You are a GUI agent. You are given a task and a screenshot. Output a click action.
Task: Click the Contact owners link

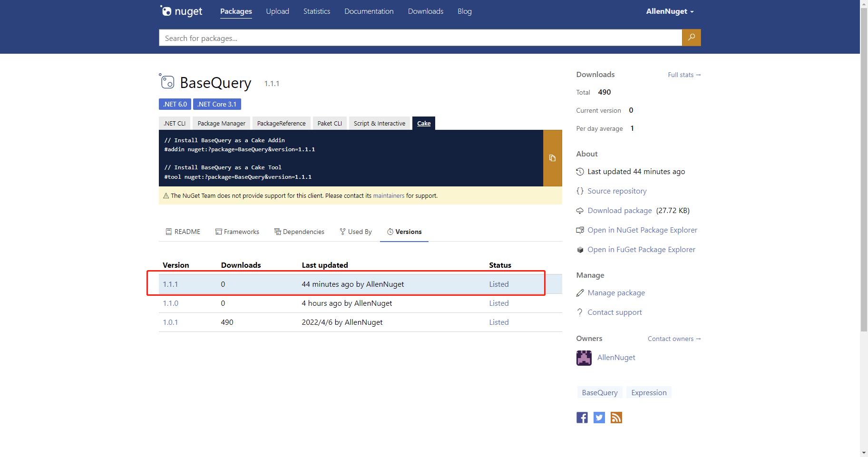(674, 339)
